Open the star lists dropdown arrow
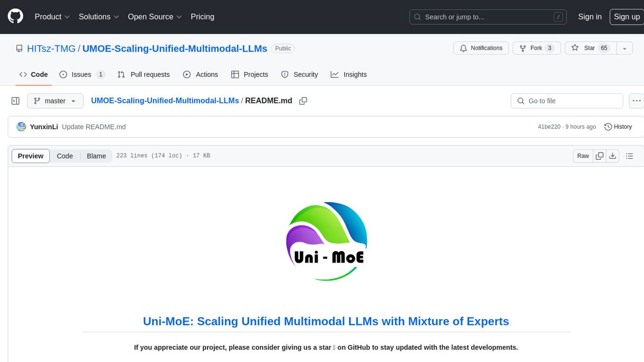 (625, 48)
